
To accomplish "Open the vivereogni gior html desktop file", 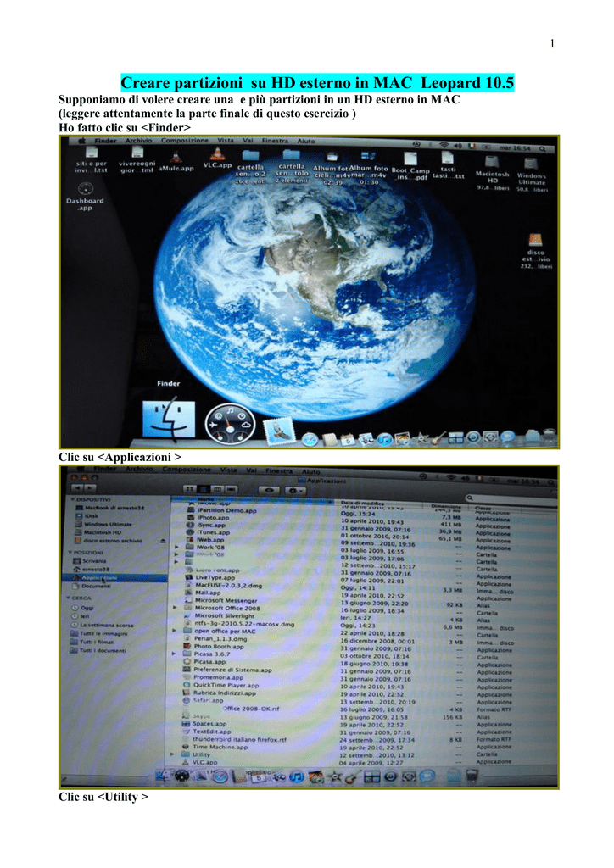I will pos(137,160).
